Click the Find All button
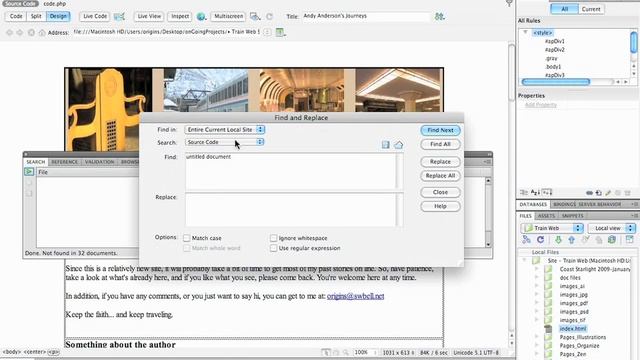Viewport: 640px width, 360px height. (440, 144)
